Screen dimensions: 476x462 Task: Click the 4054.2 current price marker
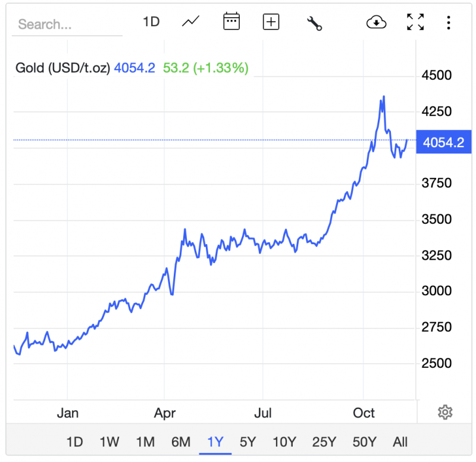coord(443,142)
